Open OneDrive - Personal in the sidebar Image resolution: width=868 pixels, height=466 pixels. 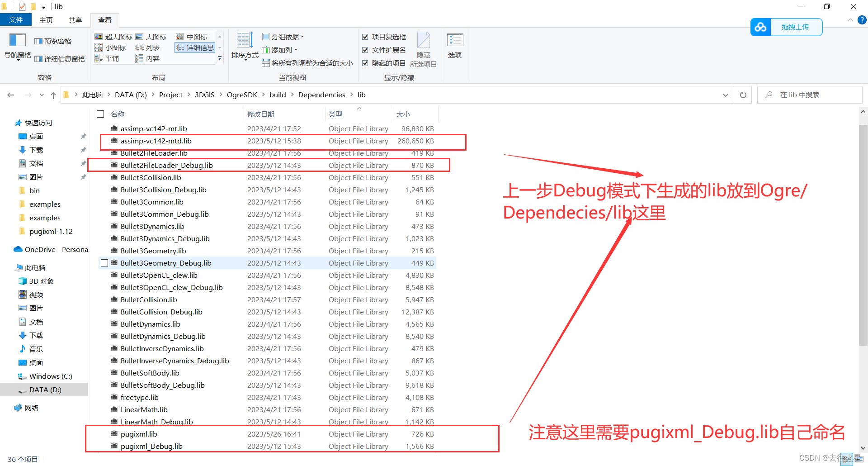pyautogui.click(x=51, y=249)
